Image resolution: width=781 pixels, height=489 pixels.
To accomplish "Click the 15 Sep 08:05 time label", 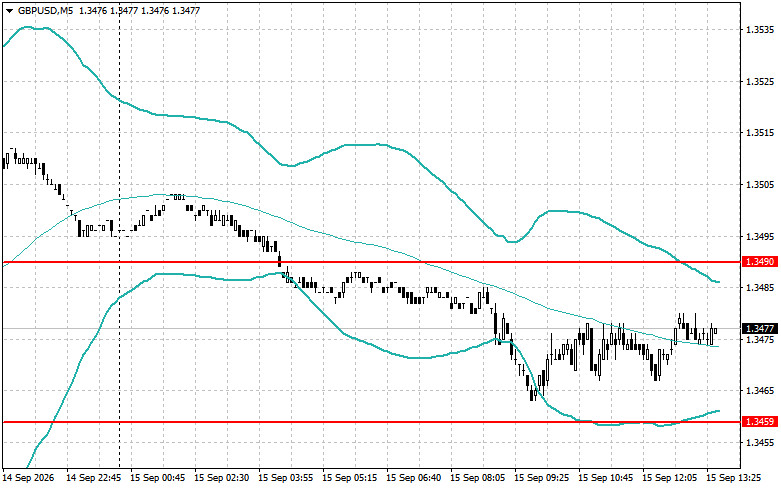I will tap(478, 478).
